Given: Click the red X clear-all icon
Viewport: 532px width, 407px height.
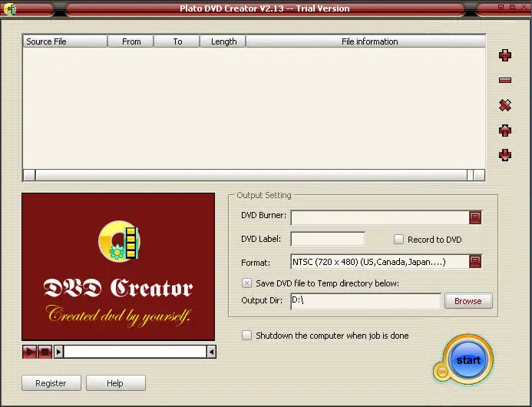Looking at the screenshot, I should click(505, 105).
